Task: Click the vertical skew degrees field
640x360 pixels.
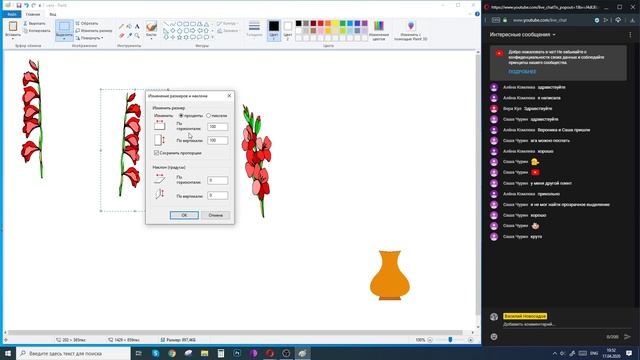Action: pos(218,195)
